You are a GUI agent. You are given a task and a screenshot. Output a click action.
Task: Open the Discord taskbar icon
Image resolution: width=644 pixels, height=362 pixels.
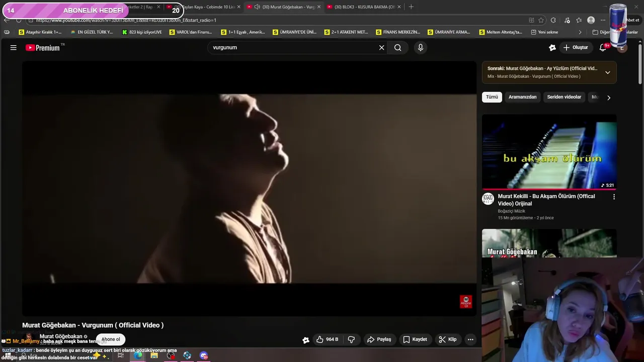click(204, 355)
